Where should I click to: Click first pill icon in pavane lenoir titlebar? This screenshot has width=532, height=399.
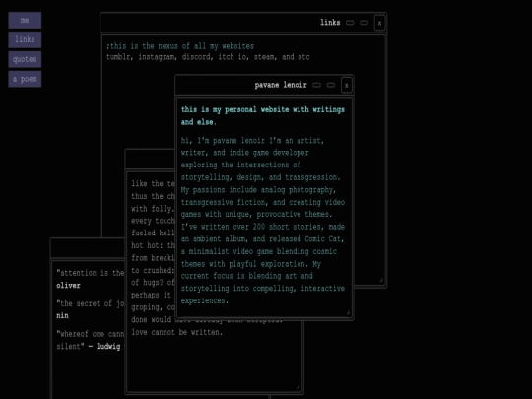pyautogui.click(x=316, y=85)
